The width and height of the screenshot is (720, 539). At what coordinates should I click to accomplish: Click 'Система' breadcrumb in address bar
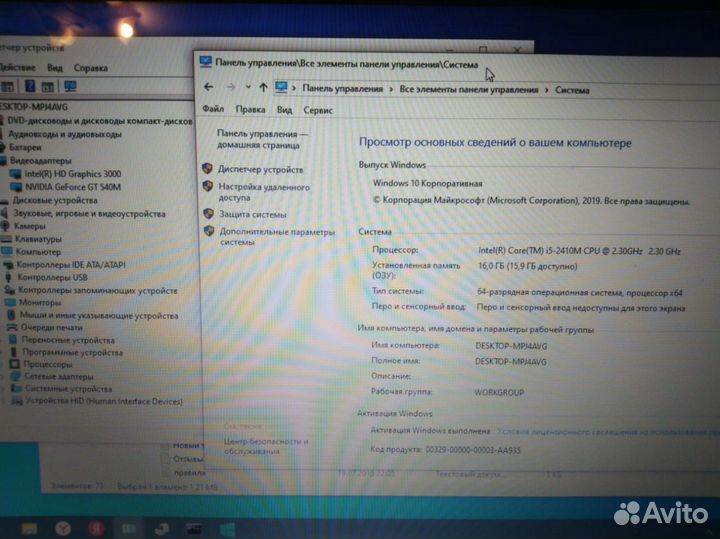pyautogui.click(x=572, y=90)
